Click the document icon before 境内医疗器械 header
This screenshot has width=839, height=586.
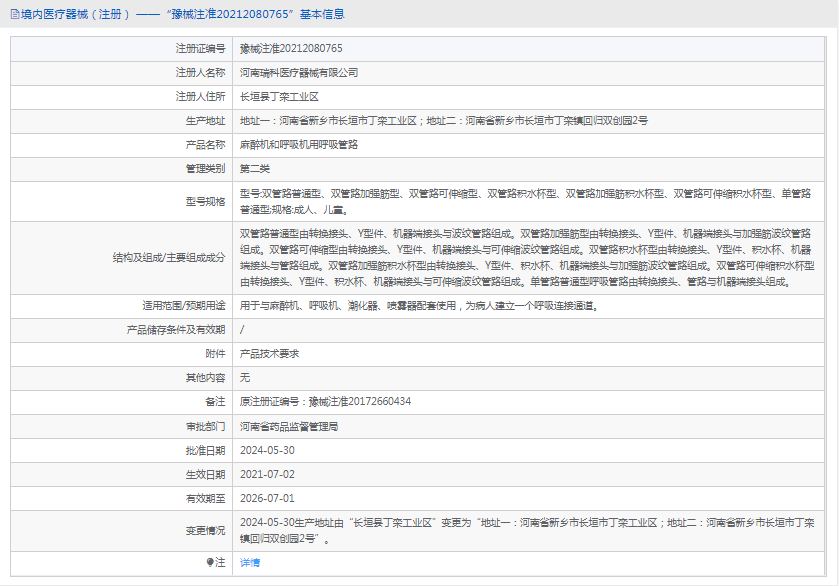[x=15, y=14]
